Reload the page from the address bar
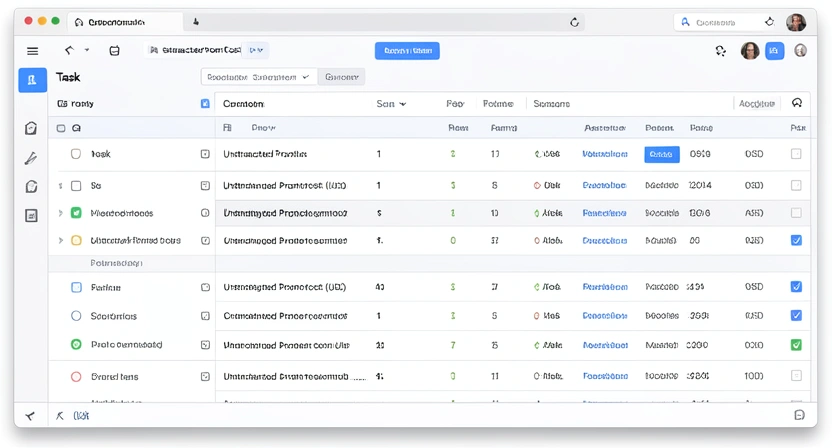 [574, 22]
